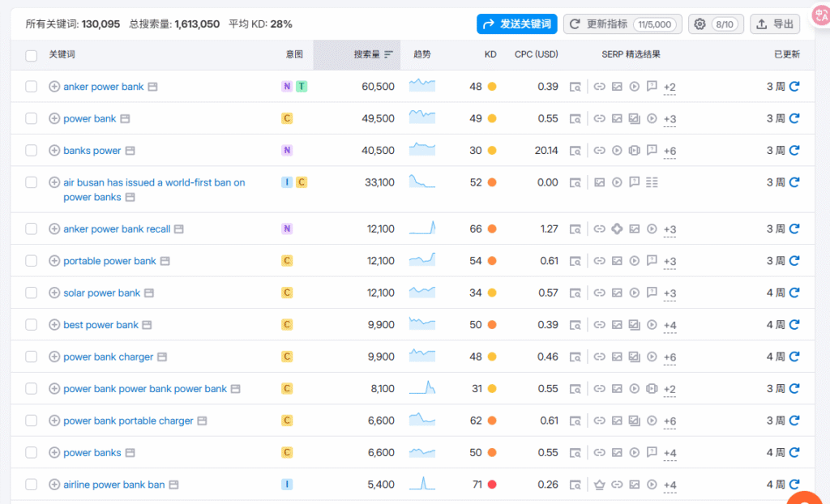The image size is (830, 504).
Task: Expand +2 SERP features for anker power bank
Action: click(670, 88)
